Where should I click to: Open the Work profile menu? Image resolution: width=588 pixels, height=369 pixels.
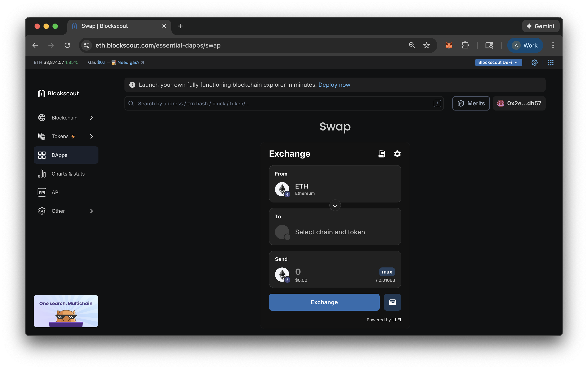525,45
